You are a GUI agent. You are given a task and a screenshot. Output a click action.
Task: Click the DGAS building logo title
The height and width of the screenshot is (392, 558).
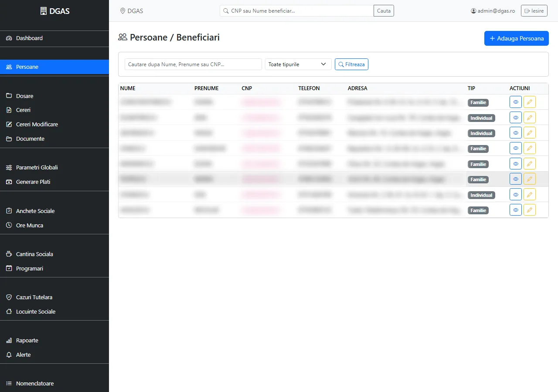(x=54, y=11)
